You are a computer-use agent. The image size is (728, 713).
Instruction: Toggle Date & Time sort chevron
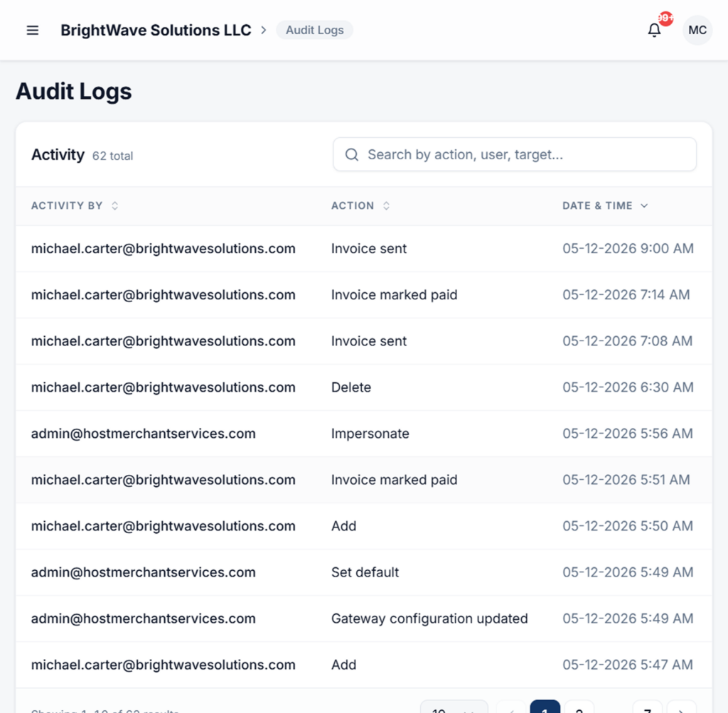pos(644,205)
